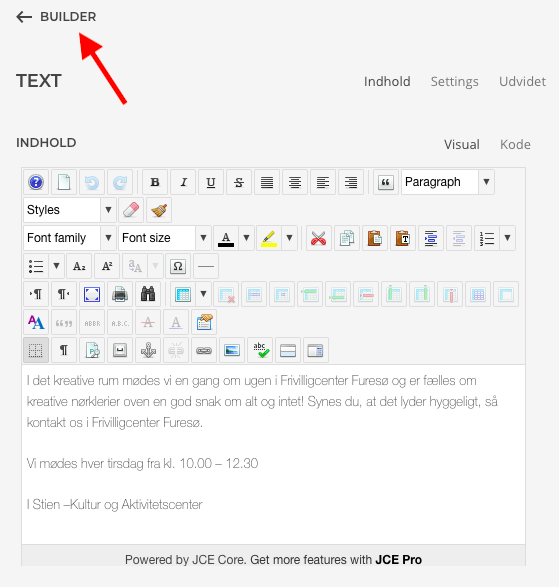Toggle bold formatting
Viewport: 559px width, 587px height.
coord(155,182)
